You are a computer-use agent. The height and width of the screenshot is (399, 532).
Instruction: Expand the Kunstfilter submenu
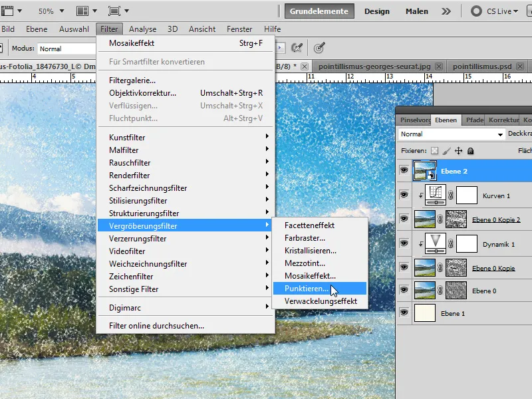(186, 138)
